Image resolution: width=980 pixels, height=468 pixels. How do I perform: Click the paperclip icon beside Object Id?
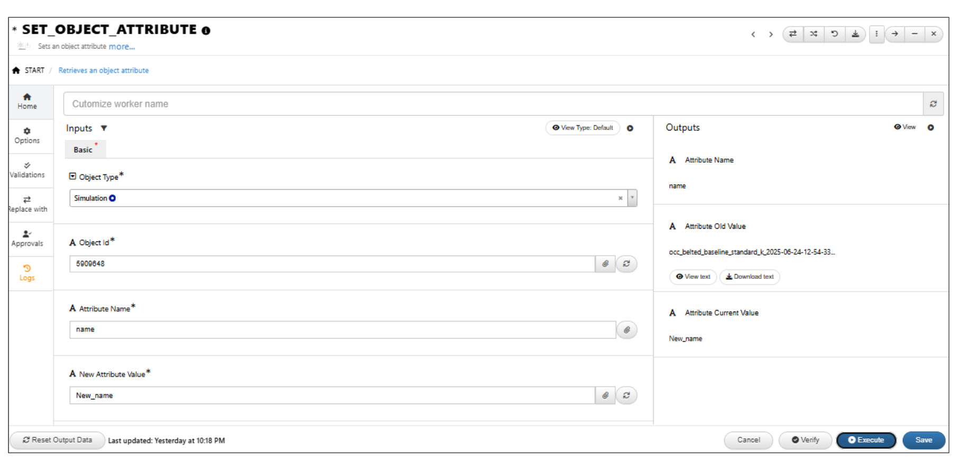point(606,264)
